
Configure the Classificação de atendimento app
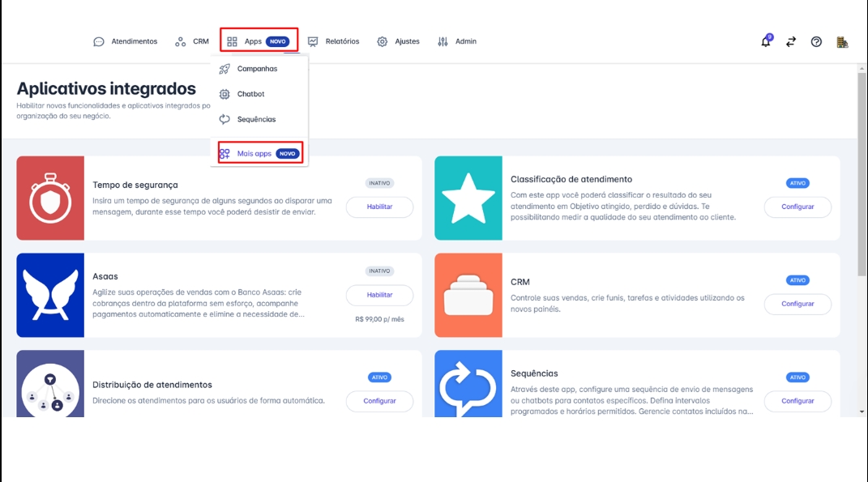pyautogui.click(x=797, y=207)
